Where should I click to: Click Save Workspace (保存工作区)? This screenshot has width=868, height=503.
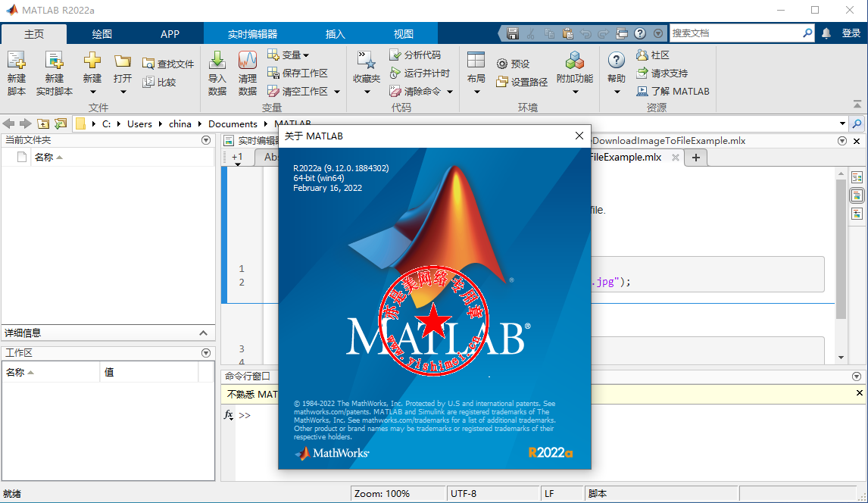point(297,73)
